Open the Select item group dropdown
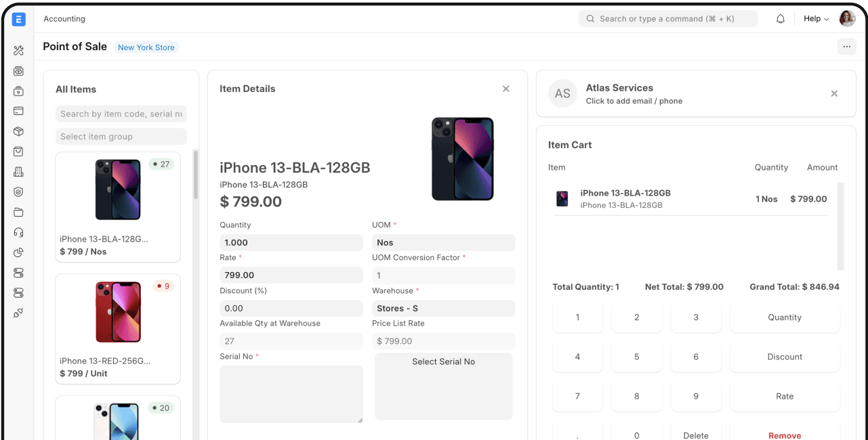The height and width of the screenshot is (440, 868). coord(121,137)
